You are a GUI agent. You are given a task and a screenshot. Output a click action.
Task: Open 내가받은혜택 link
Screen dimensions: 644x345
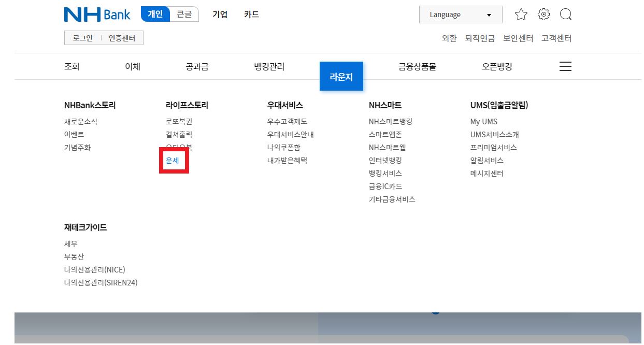[x=287, y=161]
